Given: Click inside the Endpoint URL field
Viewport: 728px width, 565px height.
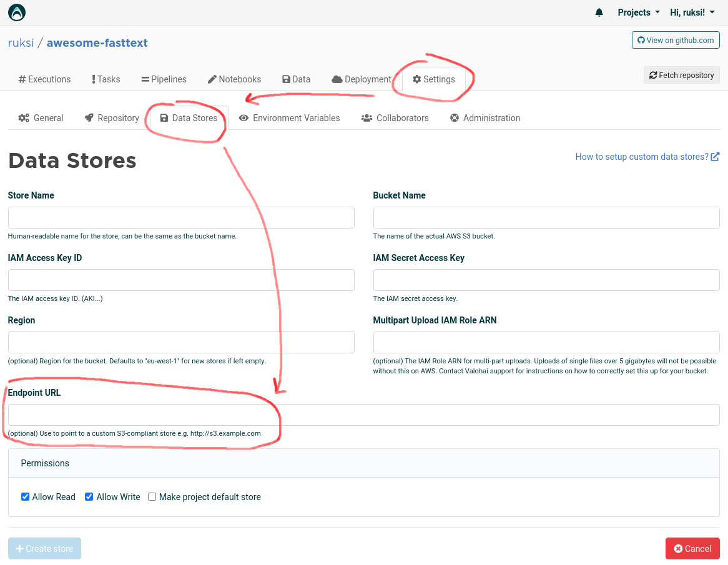Looking at the screenshot, I should coord(364,415).
